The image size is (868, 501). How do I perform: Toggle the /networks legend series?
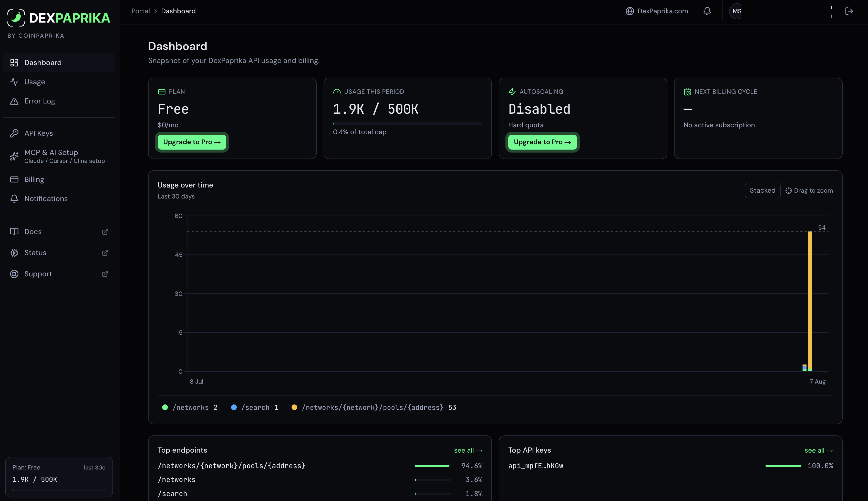click(190, 408)
